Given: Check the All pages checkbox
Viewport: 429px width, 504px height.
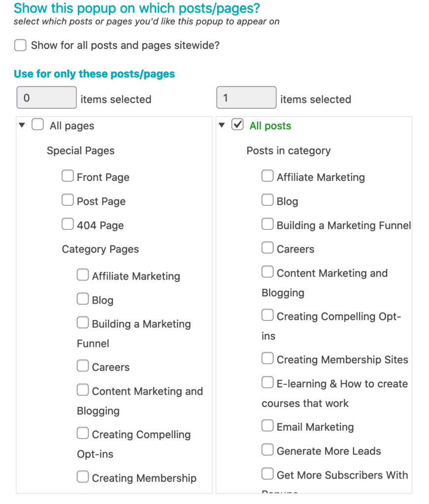Looking at the screenshot, I should (37, 125).
